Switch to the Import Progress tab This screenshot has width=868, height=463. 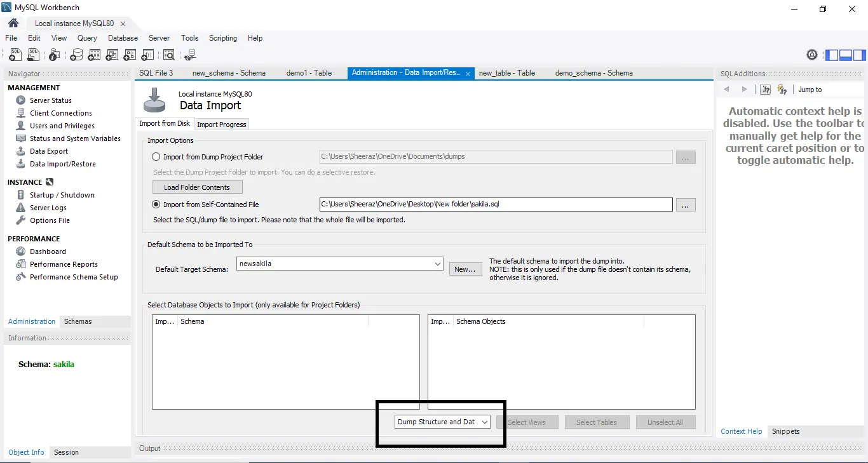pos(222,124)
